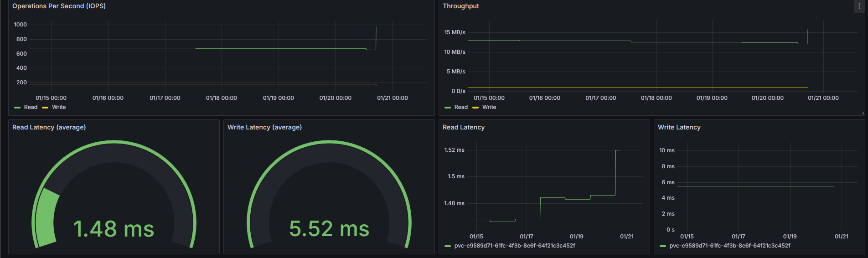Click 01/17 label on Write Latency axis

(739, 237)
